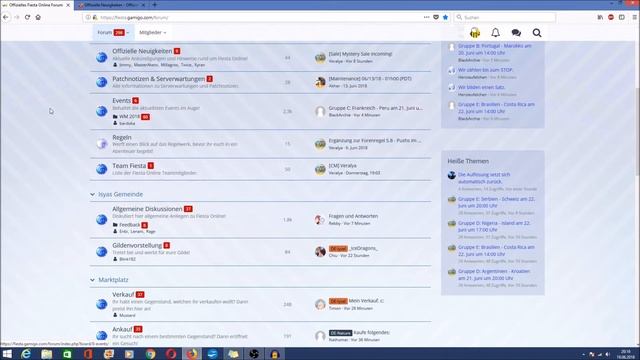Image resolution: width=640 pixels, height=360 pixels.
Task: Go to browser home page icon
Action: [38, 17]
